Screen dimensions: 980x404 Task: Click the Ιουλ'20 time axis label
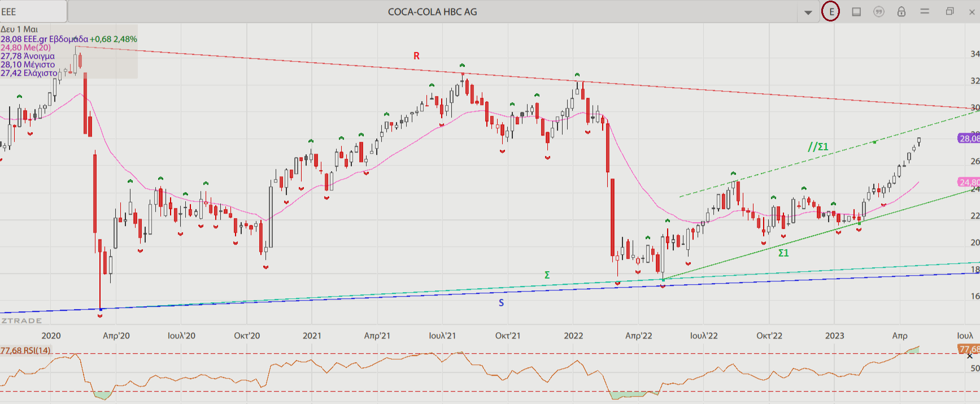point(181,336)
